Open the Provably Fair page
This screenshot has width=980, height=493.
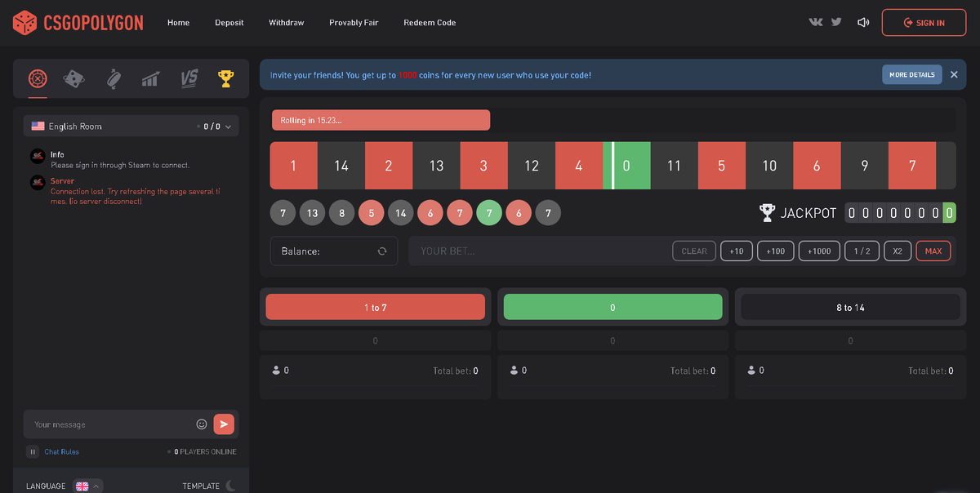[354, 23]
